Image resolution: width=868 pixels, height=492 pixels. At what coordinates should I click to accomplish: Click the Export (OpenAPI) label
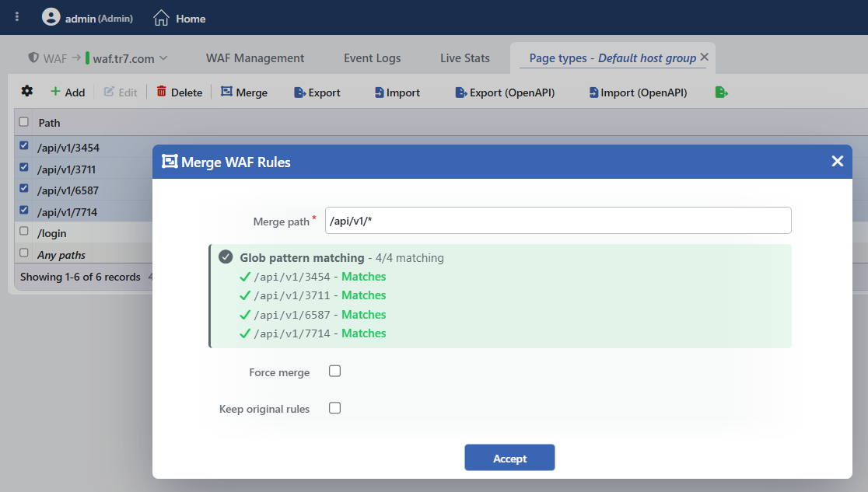pos(512,92)
